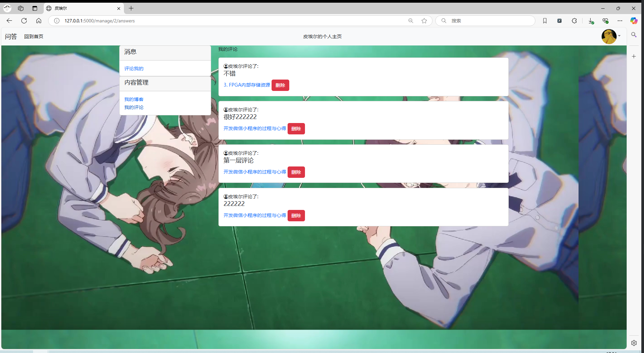The width and height of the screenshot is (644, 353).
Task: Open the Copilot icon in toolbar
Action: (634, 21)
